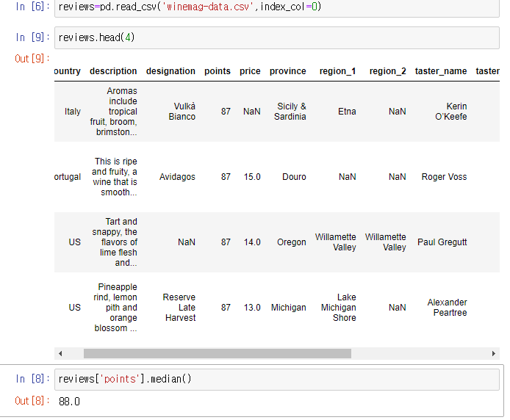Click the '15.0' price cell
This screenshot has width=510, height=420.
coord(252,177)
